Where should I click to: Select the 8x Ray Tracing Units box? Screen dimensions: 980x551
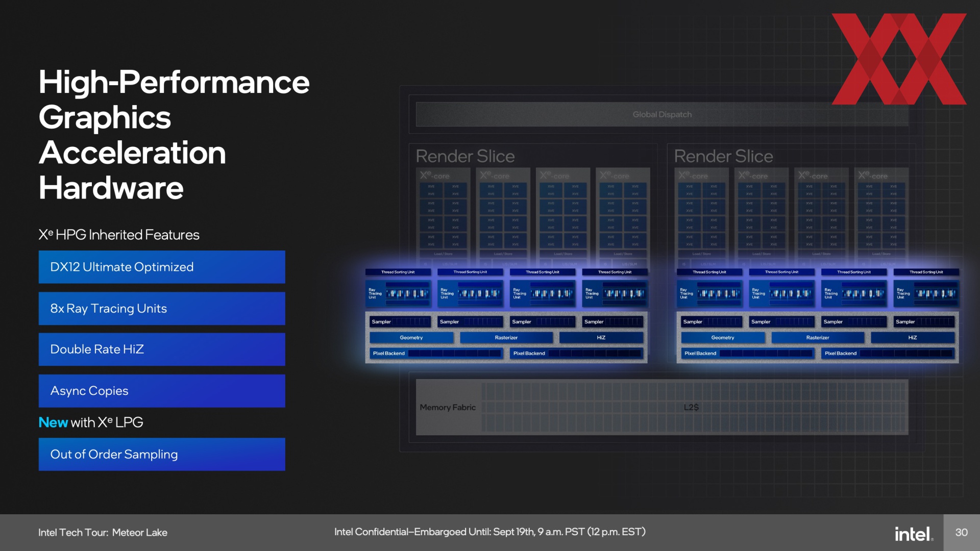pos(162,309)
